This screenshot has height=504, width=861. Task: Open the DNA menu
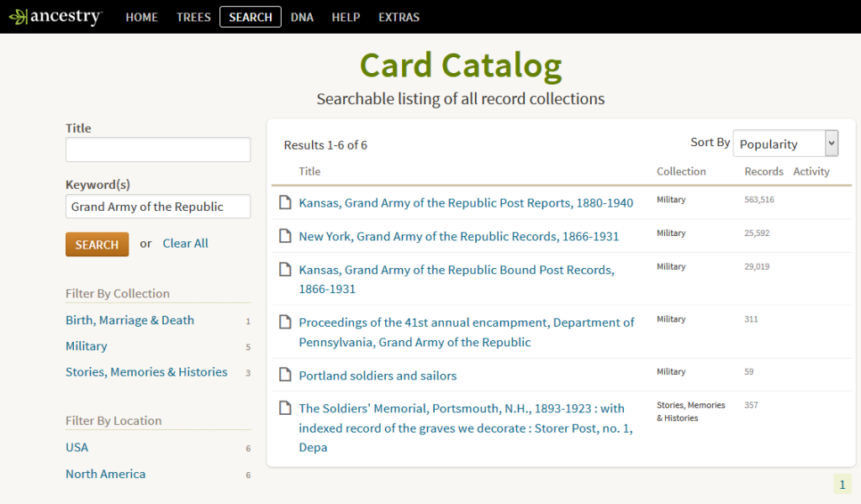(x=302, y=18)
